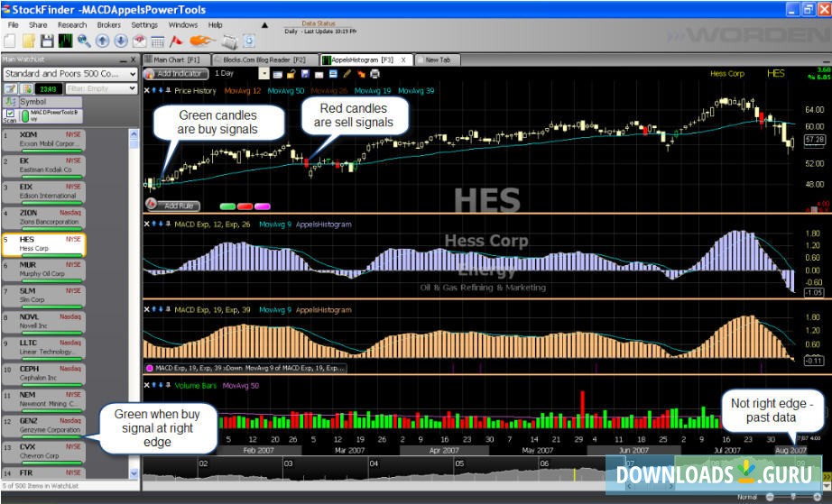The height and width of the screenshot is (504, 832).
Task: Click the orange arrow pointer icon in chart toolbar
Action: pyautogui.click(x=361, y=74)
